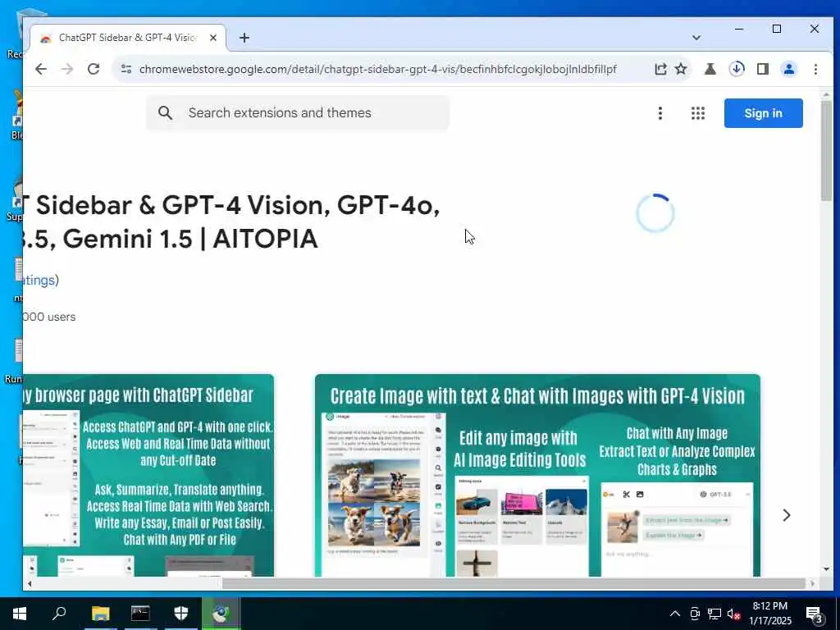Screen dimensions: 840x630
Task: Go back to the previous page
Action: [41, 69]
